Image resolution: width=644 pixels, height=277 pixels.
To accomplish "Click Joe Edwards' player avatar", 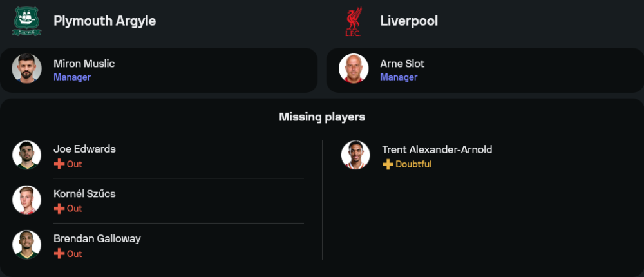I will pyautogui.click(x=26, y=155).
